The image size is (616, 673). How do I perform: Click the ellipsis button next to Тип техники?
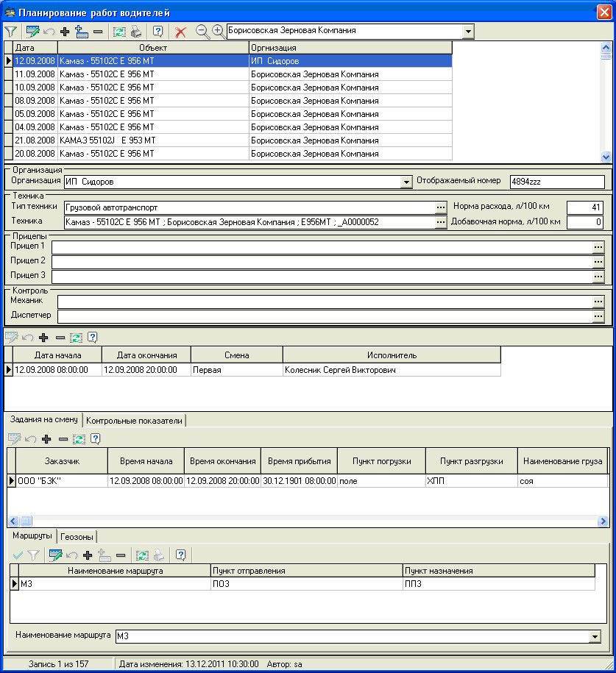441,207
